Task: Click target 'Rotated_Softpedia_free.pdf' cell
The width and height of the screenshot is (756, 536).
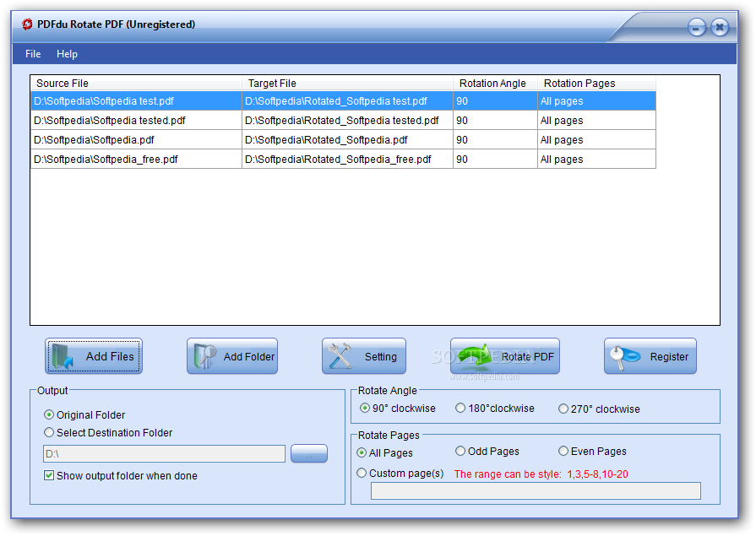Action: tap(348, 159)
